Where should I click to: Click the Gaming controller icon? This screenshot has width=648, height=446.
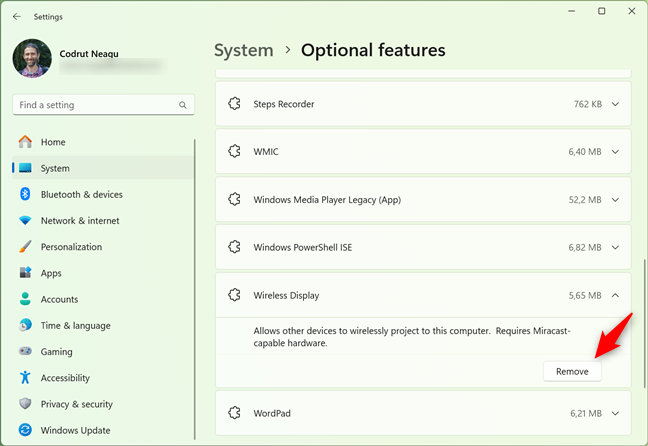click(x=25, y=351)
